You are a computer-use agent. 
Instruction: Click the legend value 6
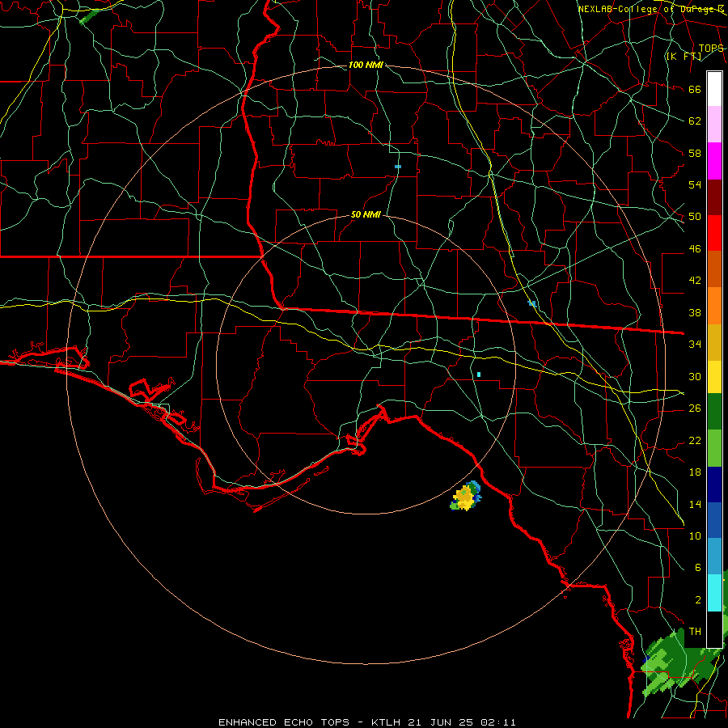(697, 567)
